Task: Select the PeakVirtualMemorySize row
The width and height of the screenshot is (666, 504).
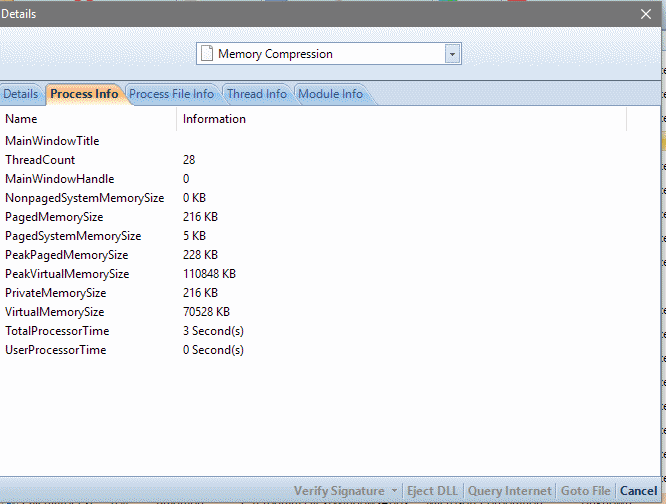Action: 67,274
